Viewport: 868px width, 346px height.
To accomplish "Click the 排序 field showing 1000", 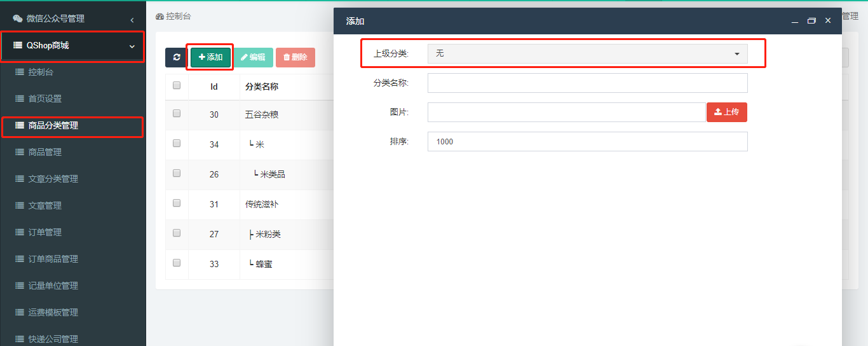I will [x=587, y=142].
